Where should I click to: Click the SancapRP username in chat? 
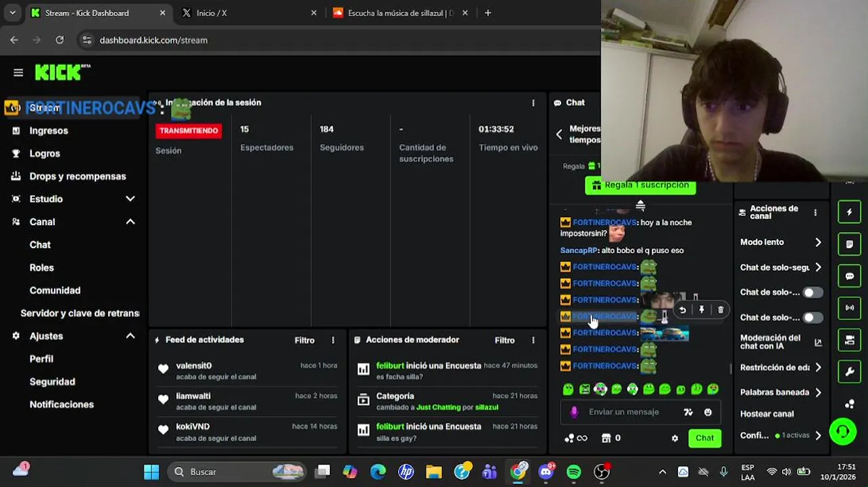click(579, 250)
